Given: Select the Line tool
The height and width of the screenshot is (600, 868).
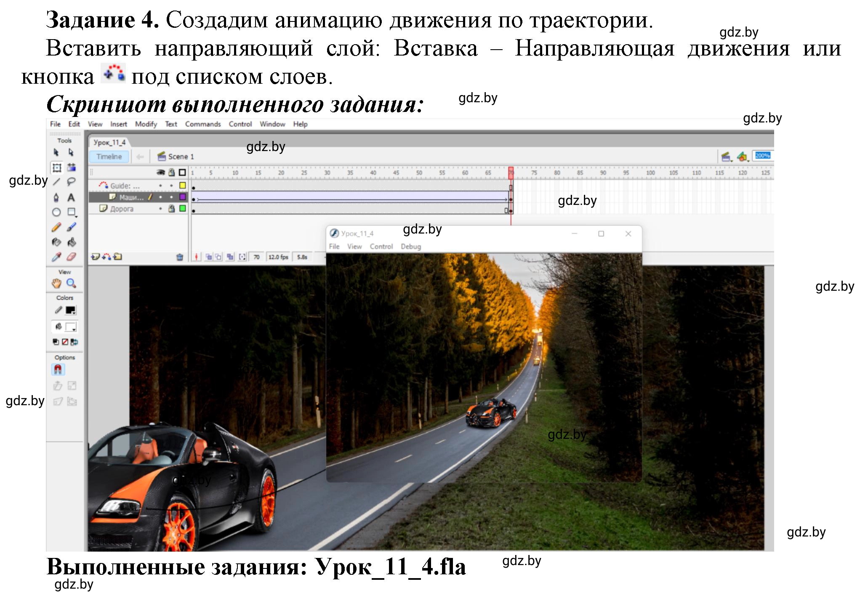Looking at the screenshot, I should pos(56,182).
